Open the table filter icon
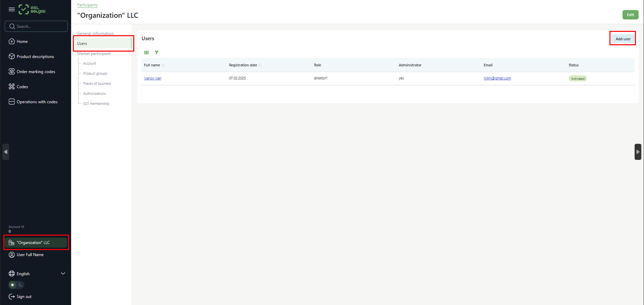This screenshot has height=305, width=644. (x=156, y=53)
